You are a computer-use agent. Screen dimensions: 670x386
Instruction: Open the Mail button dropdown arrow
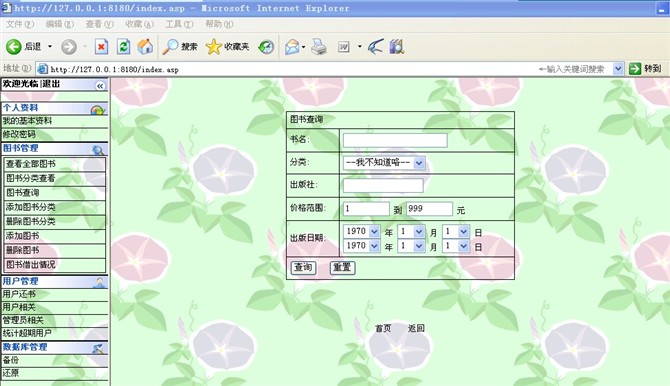tap(303, 47)
